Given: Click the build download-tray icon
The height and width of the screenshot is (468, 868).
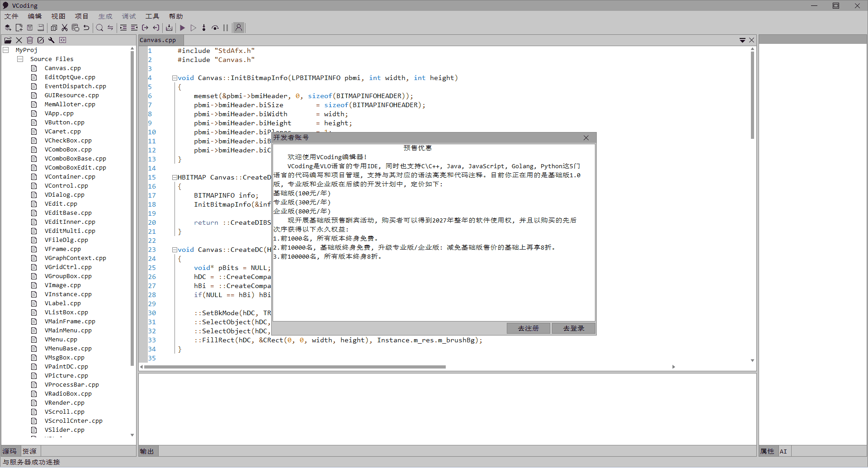Looking at the screenshot, I should (x=169, y=28).
